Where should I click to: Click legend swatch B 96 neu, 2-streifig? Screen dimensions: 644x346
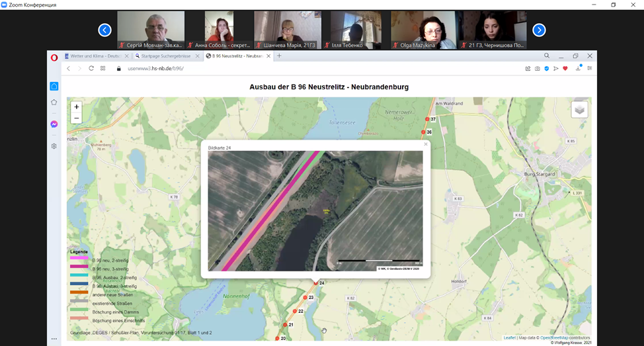point(79,258)
